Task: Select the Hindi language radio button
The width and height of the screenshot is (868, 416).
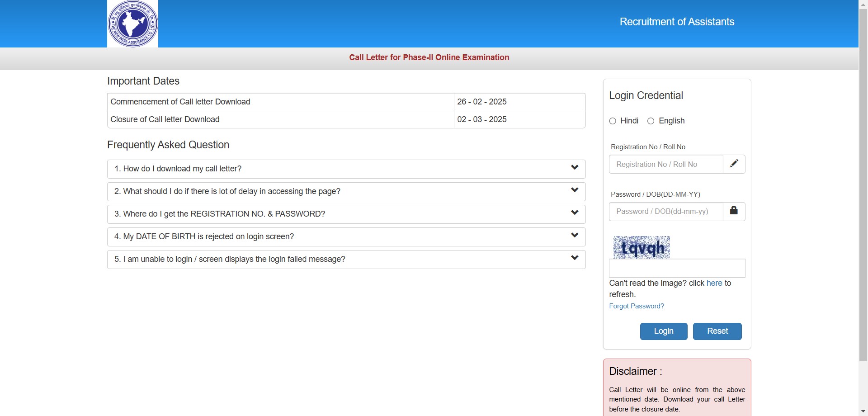Action: point(613,121)
